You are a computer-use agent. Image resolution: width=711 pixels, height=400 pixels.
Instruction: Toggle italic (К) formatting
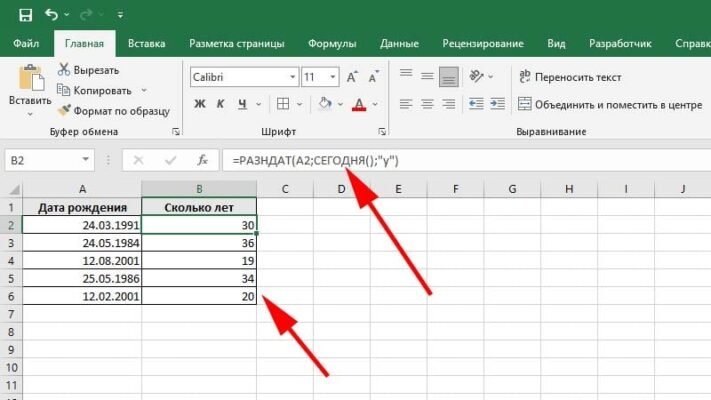(x=221, y=105)
